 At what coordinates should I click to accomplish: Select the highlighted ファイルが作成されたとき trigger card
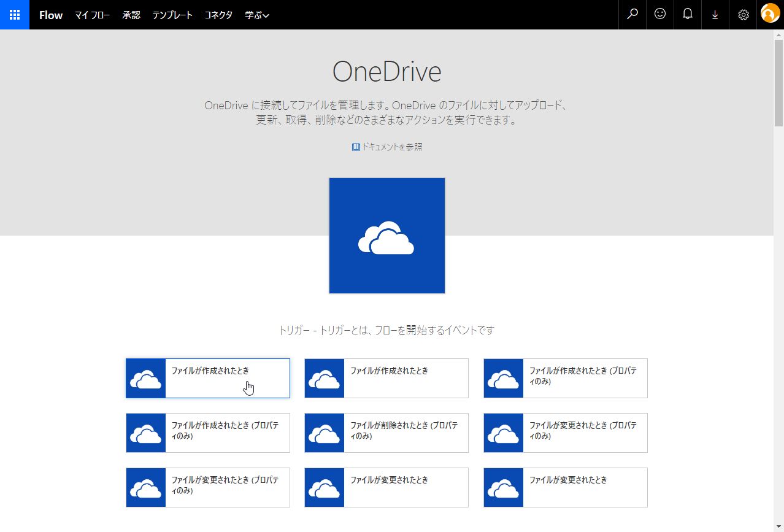207,378
